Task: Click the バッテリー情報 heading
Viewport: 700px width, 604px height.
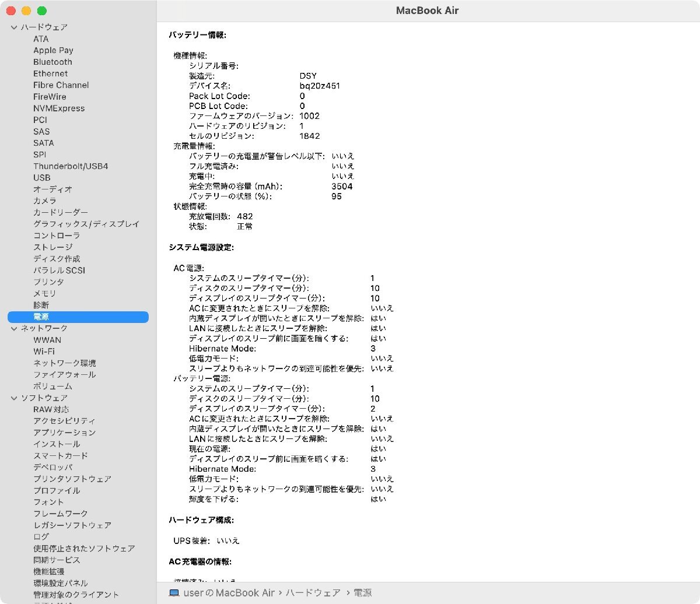Action: pyautogui.click(x=197, y=35)
